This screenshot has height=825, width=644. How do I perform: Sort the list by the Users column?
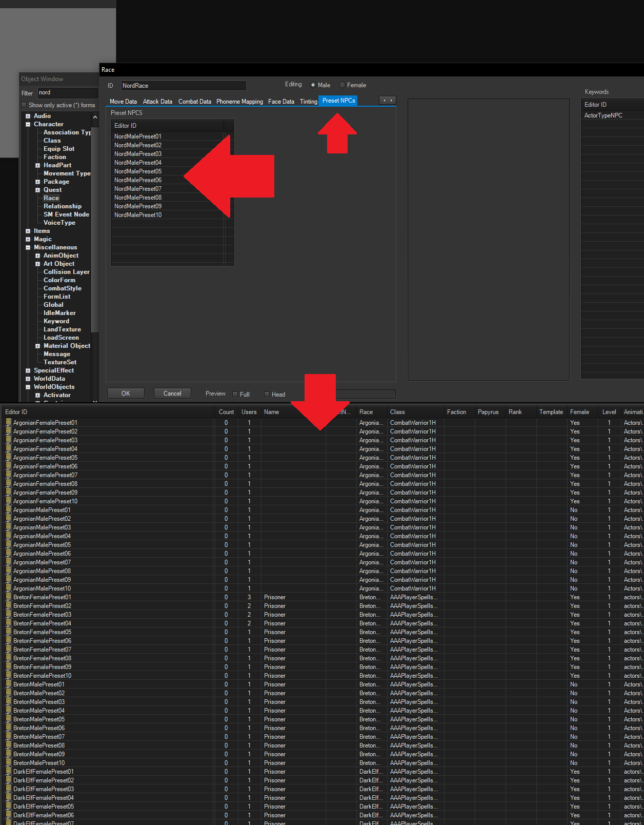[x=249, y=412]
